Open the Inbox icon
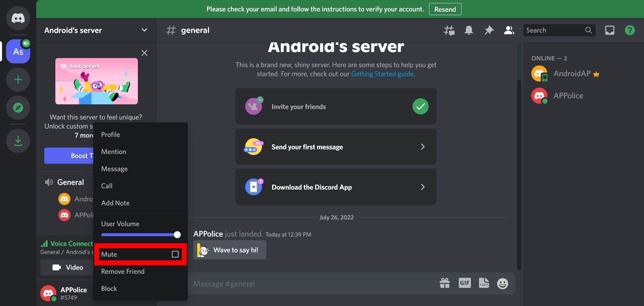Screen dimensions: 644x306 point(609,30)
